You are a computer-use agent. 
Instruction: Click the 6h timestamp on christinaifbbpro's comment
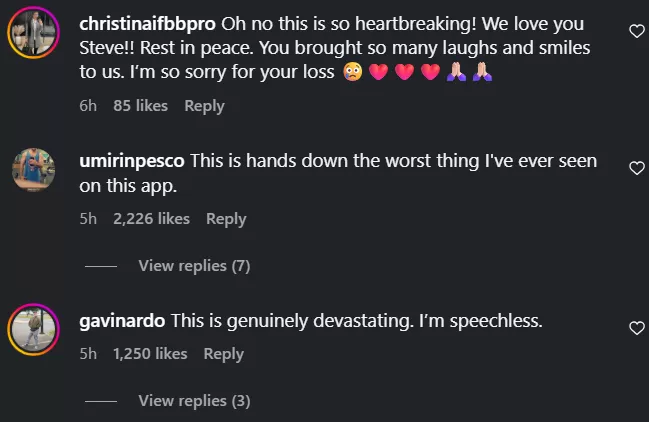[x=88, y=106]
